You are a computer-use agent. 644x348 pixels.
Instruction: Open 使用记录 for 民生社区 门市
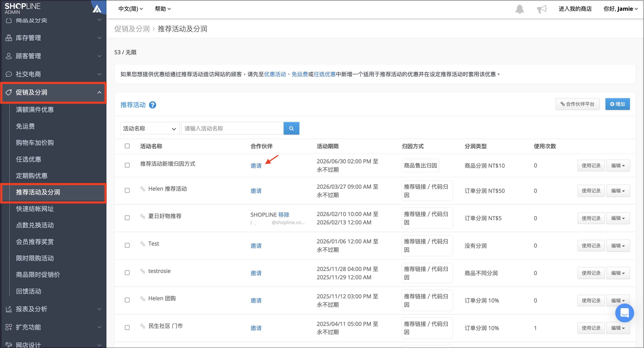click(x=591, y=328)
